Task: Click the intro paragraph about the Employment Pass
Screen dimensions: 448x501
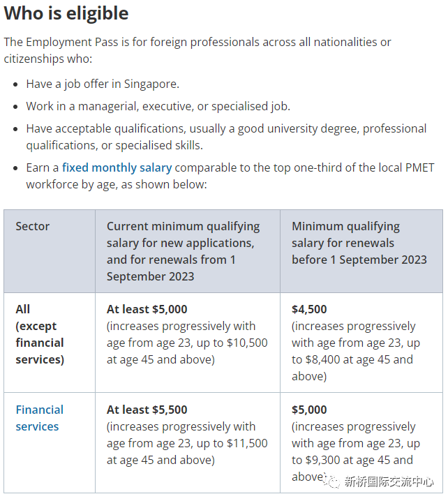Action: 197,50
